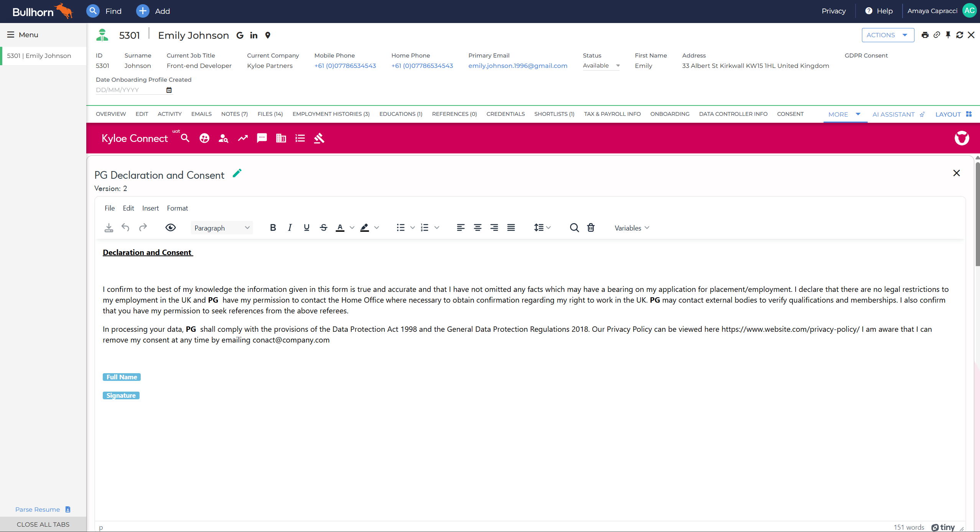
Task: Switch to the NOTES (7) tab
Action: (234, 114)
